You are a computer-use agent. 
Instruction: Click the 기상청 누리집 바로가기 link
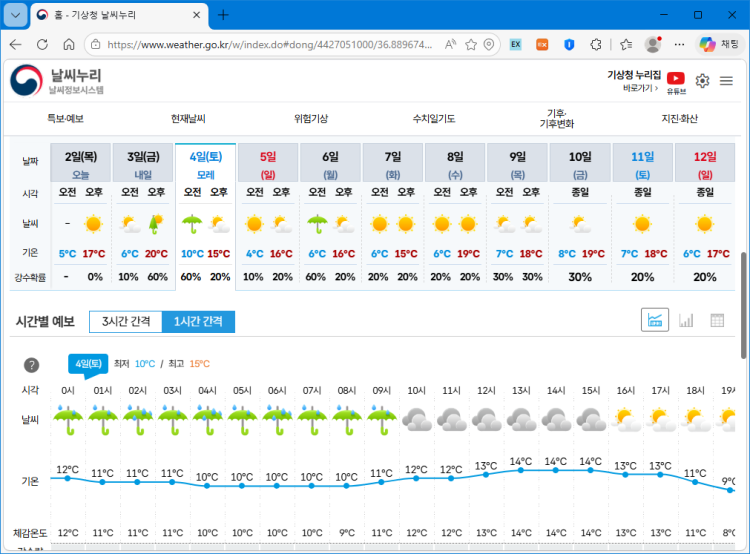632,81
